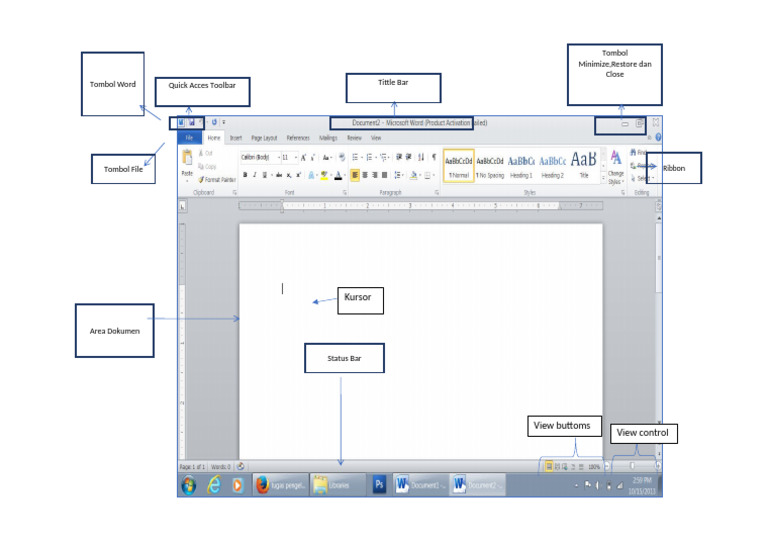Open the Customize Quick Access Toolbar dropdown
768x543 pixels.
(x=224, y=122)
